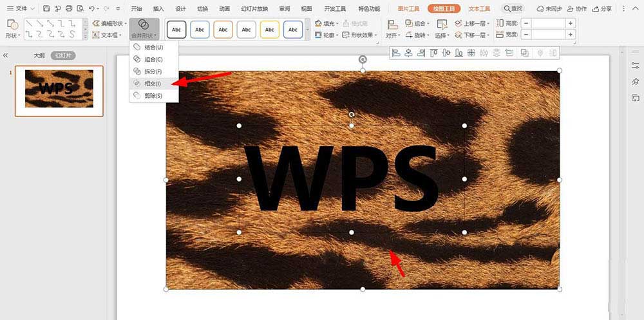The height and width of the screenshot is (320, 644).
Task: Switch left panel to 大纲 outline view
Action: [39, 55]
